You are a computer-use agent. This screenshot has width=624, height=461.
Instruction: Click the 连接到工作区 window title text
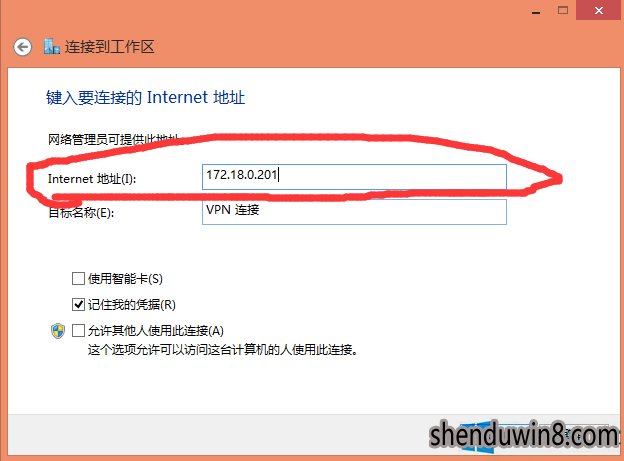[x=109, y=47]
